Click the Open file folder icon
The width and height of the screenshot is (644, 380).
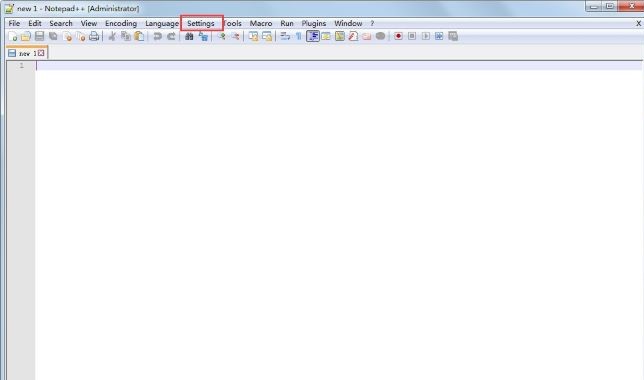pos(26,36)
